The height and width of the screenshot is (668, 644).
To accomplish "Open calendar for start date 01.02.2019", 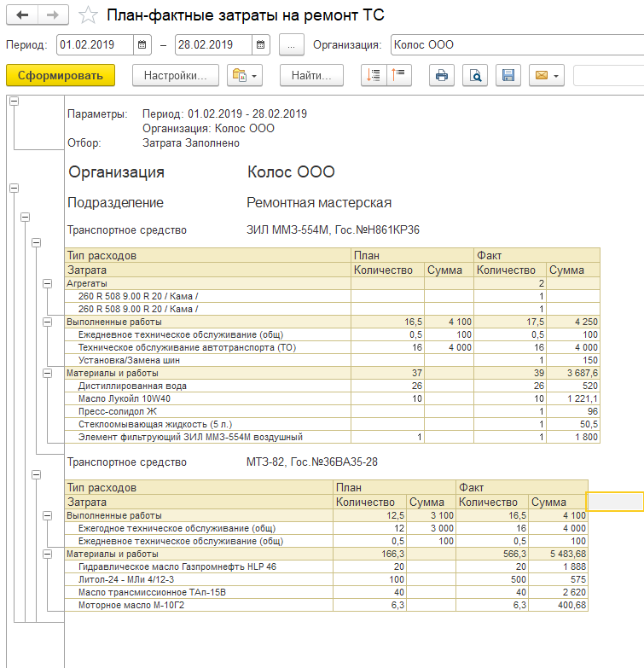I will coord(142,44).
